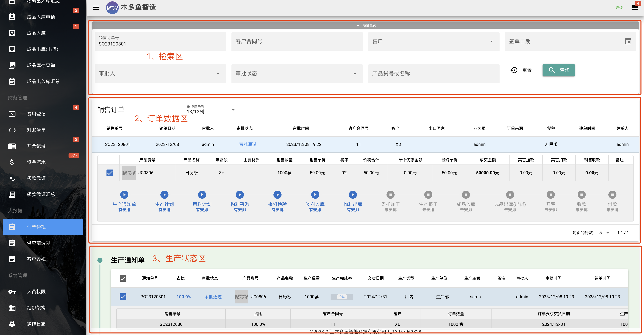
Task: Click the 0% 生产完成率 progress bar
Action: (x=342, y=297)
